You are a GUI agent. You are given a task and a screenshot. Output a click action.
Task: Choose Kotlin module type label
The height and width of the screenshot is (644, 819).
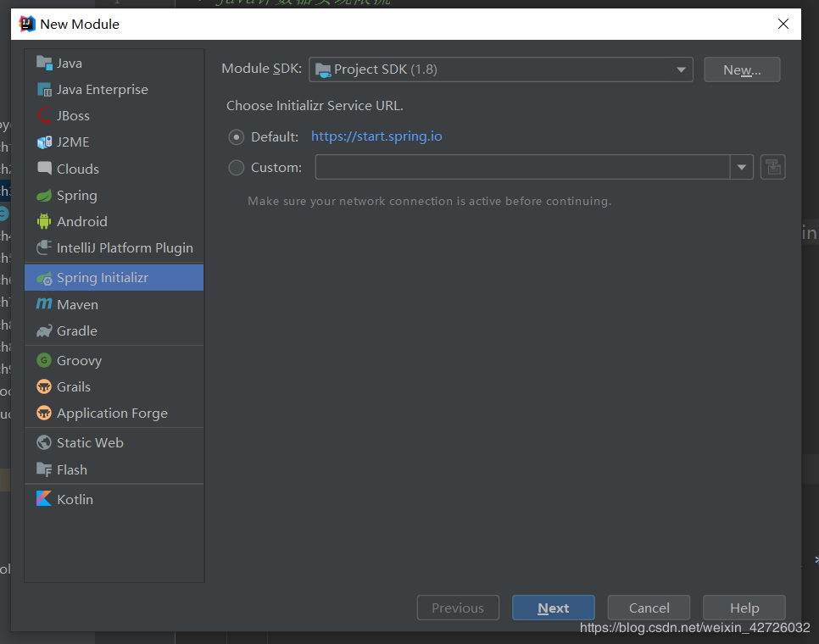[x=75, y=499]
